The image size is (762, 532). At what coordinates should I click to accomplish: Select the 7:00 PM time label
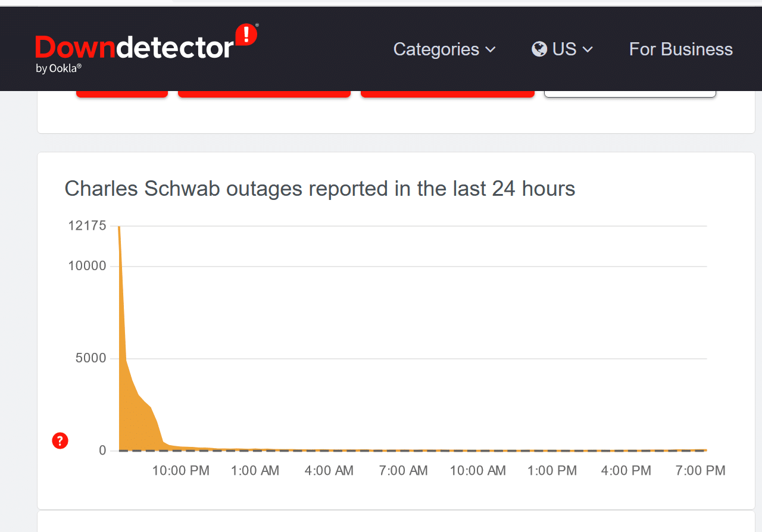[701, 471]
